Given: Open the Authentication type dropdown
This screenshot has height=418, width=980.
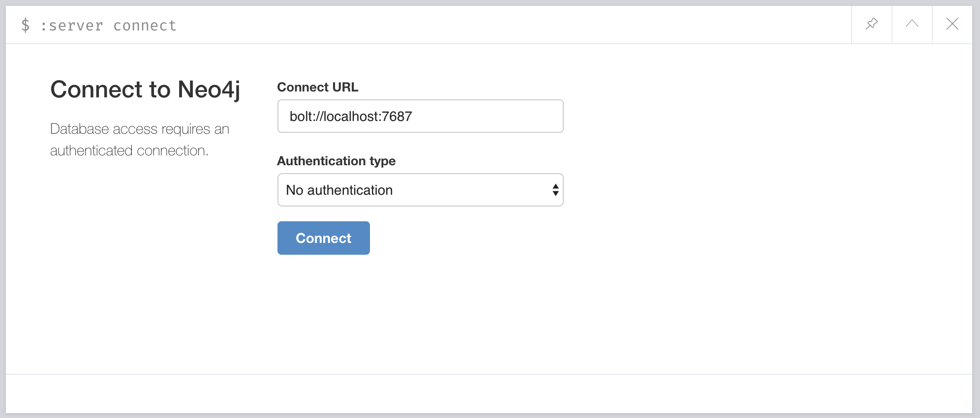Looking at the screenshot, I should pyautogui.click(x=420, y=190).
